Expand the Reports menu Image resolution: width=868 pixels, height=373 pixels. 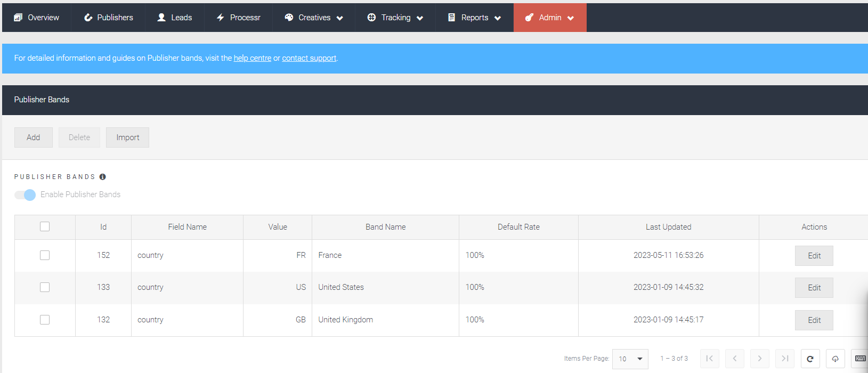[474, 18]
